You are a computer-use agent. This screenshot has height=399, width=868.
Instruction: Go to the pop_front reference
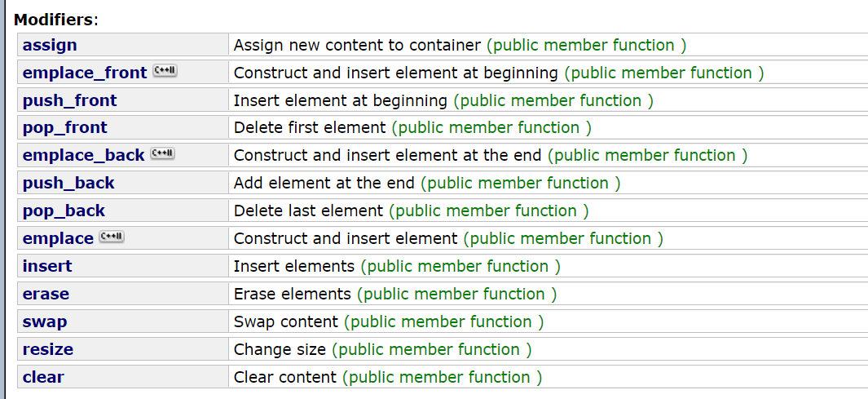(x=64, y=127)
